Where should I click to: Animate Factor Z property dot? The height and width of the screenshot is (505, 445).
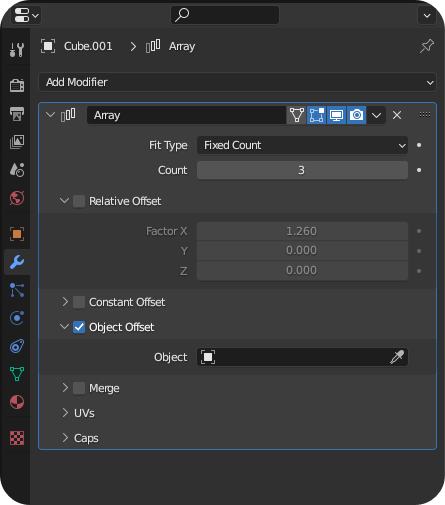pos(419,271)
